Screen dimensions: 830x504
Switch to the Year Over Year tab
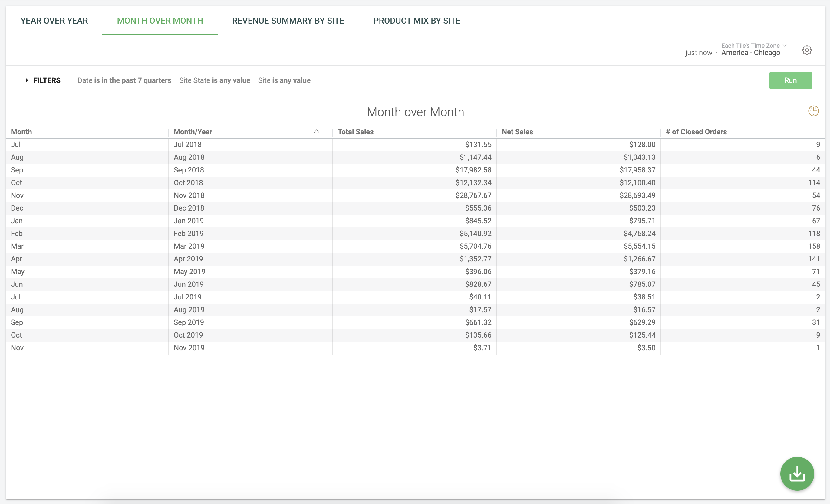pyautogui.click(x=54, y=21)
